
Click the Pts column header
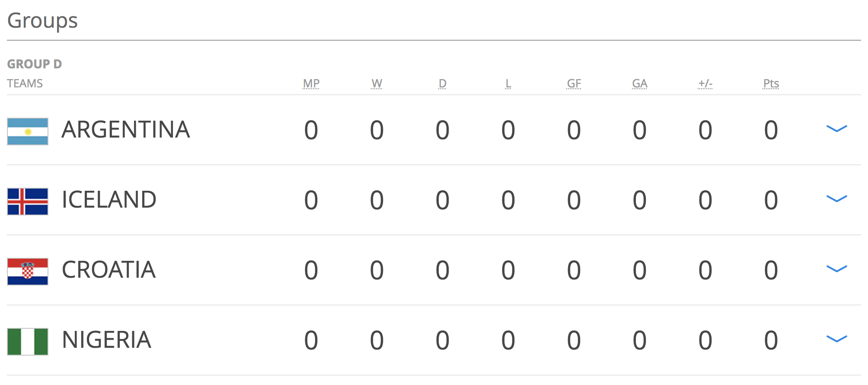click(771, 83)
